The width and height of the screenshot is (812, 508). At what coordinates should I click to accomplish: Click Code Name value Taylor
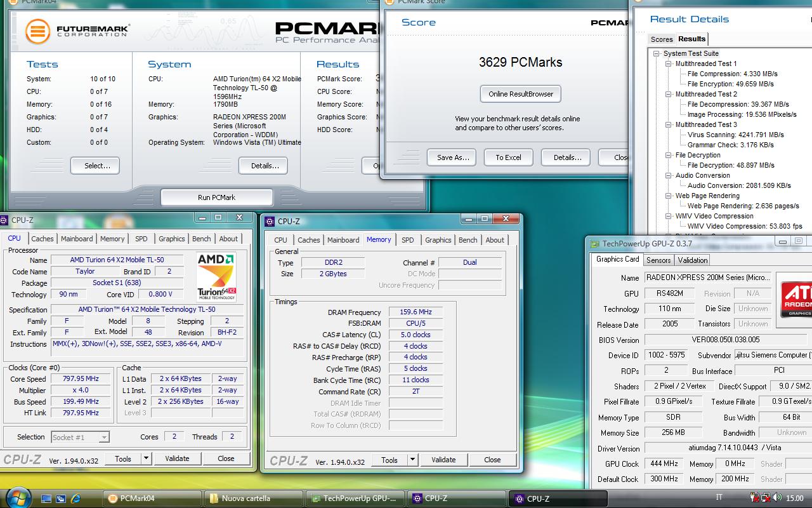[85, 271]
